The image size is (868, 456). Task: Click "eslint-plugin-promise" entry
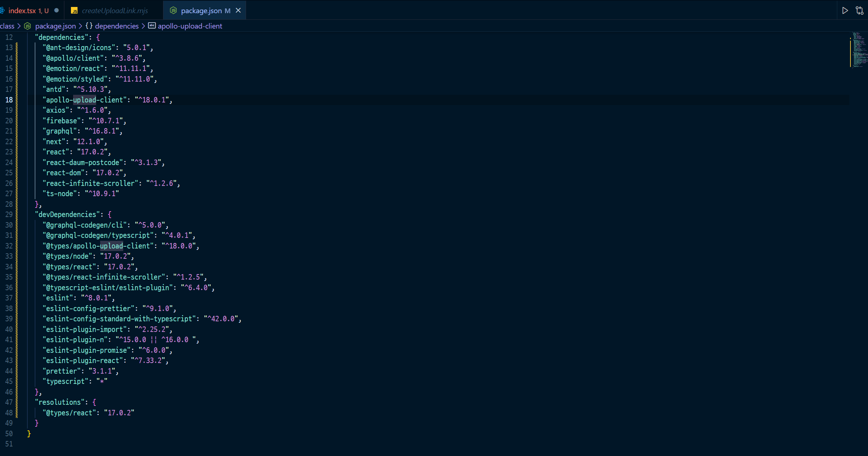pos(87,350)
